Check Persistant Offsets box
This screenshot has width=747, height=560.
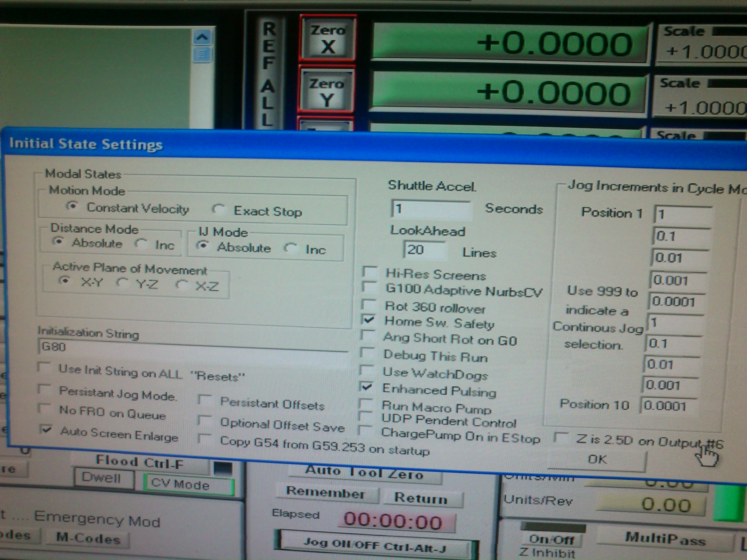205,400
